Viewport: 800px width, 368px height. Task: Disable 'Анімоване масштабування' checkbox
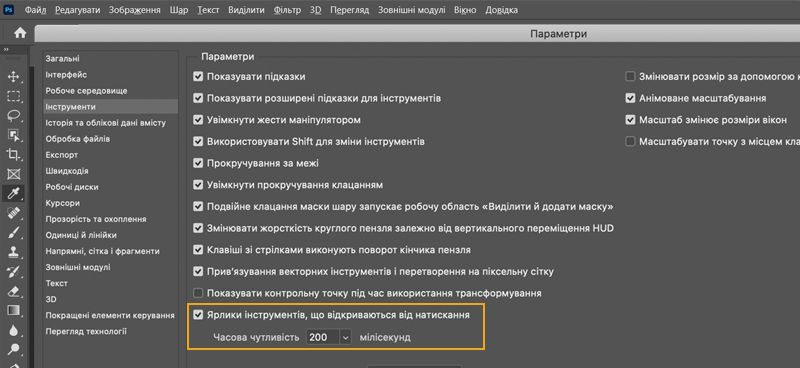[x=630, y=98]
